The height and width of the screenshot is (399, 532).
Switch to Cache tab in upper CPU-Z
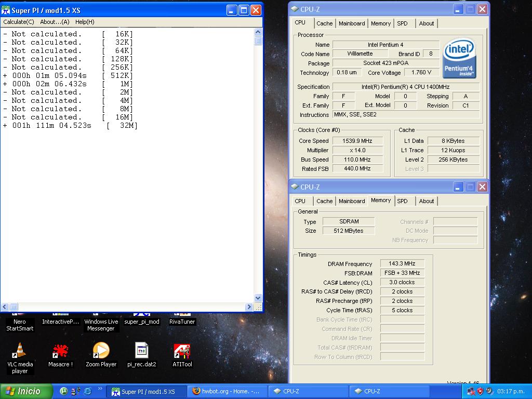324,23
